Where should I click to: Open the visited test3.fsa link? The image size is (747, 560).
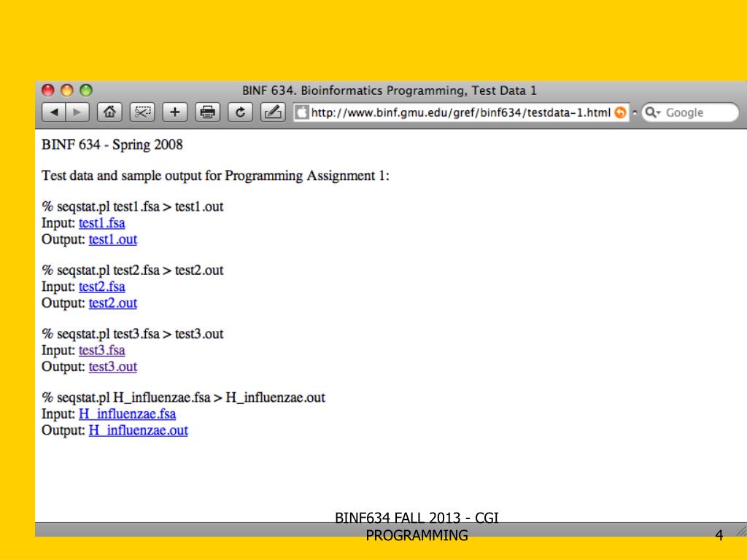[102, 350]
